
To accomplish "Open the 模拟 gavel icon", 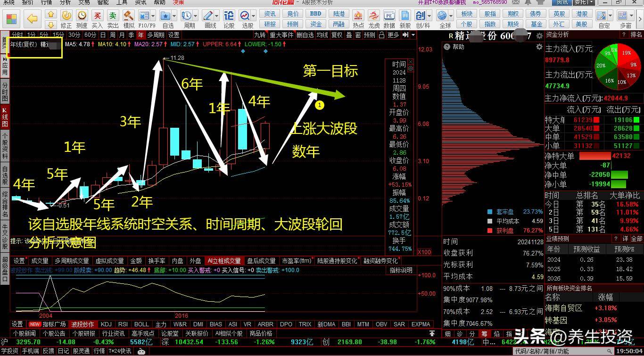I will [128, 16].
